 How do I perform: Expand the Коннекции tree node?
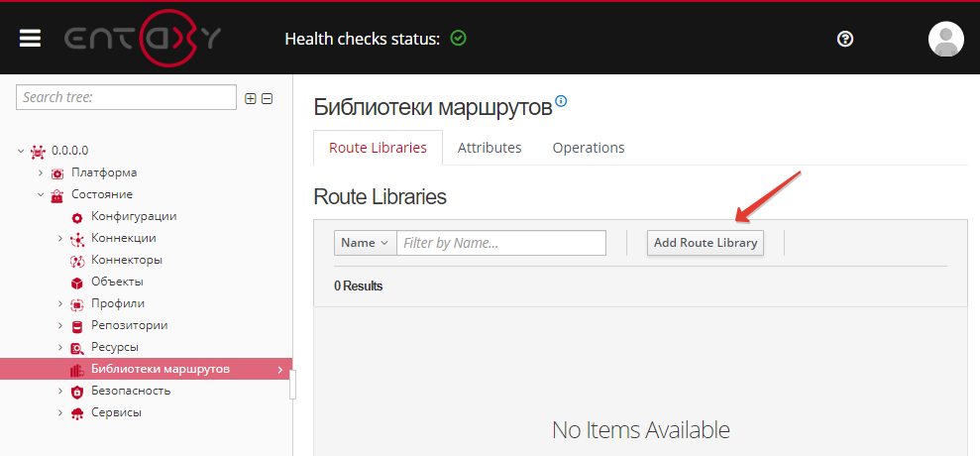pyautogui.click(x=60, y=238)
